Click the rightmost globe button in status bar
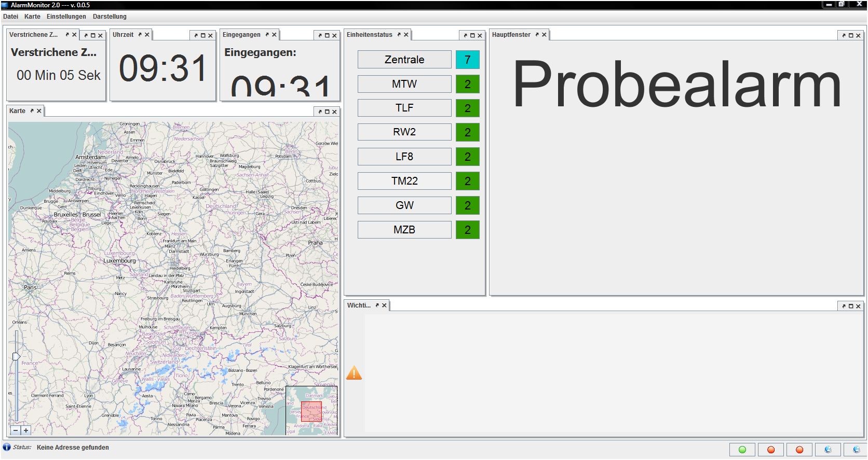 (x=856, y=450)
